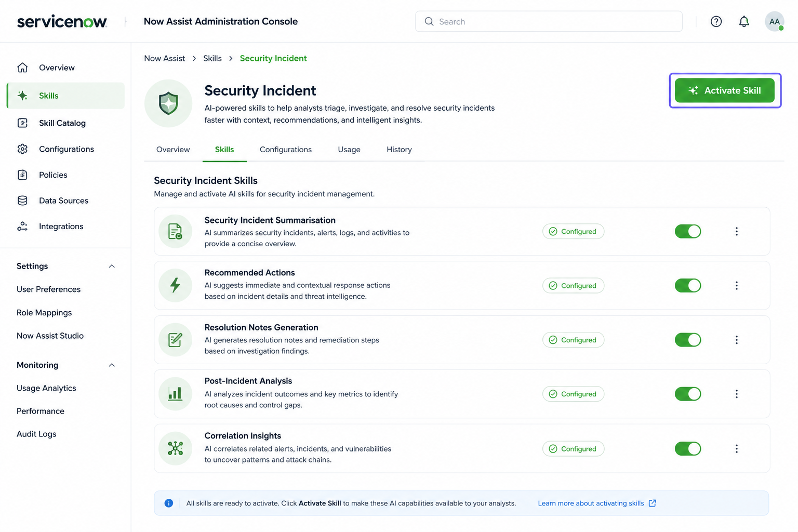Click the Recommended Actions title
This screenshot has width=798, height=532.
(249, 273)
